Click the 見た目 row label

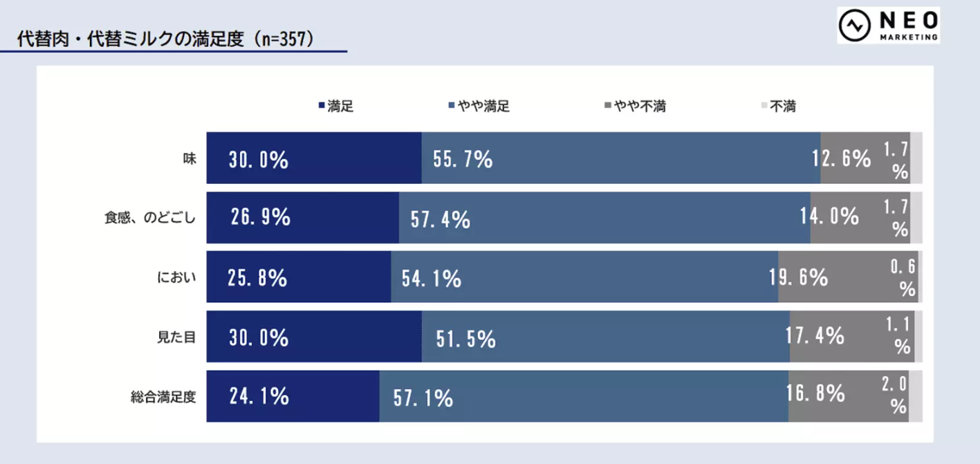[177, 337]
